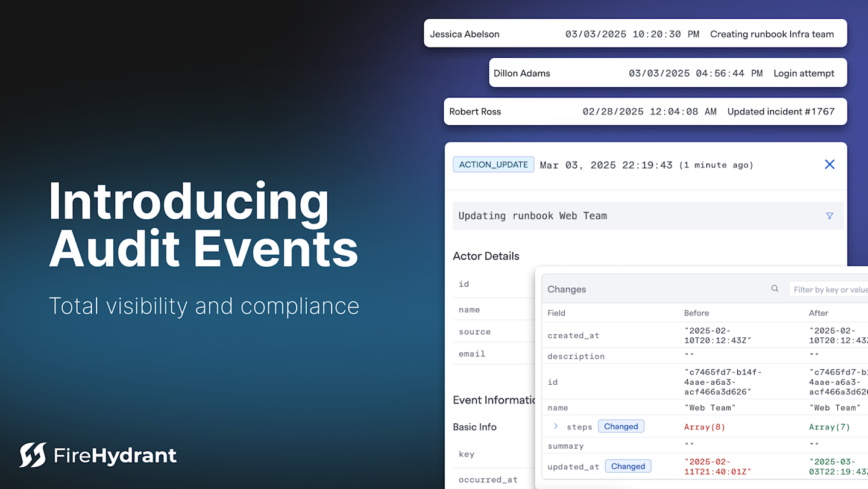This screenshot has width=868, height=489.
Task: Focus the Filter by key or value field
Action: (x=828, y=290)
